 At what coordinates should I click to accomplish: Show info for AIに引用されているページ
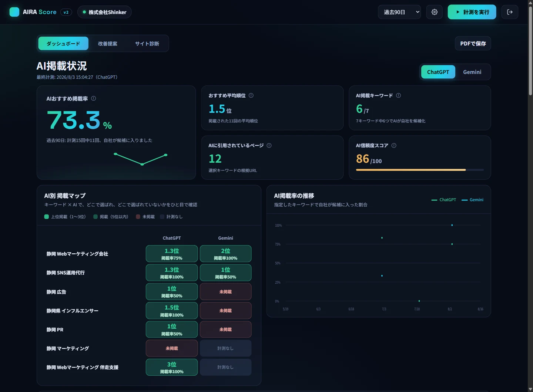269,145
